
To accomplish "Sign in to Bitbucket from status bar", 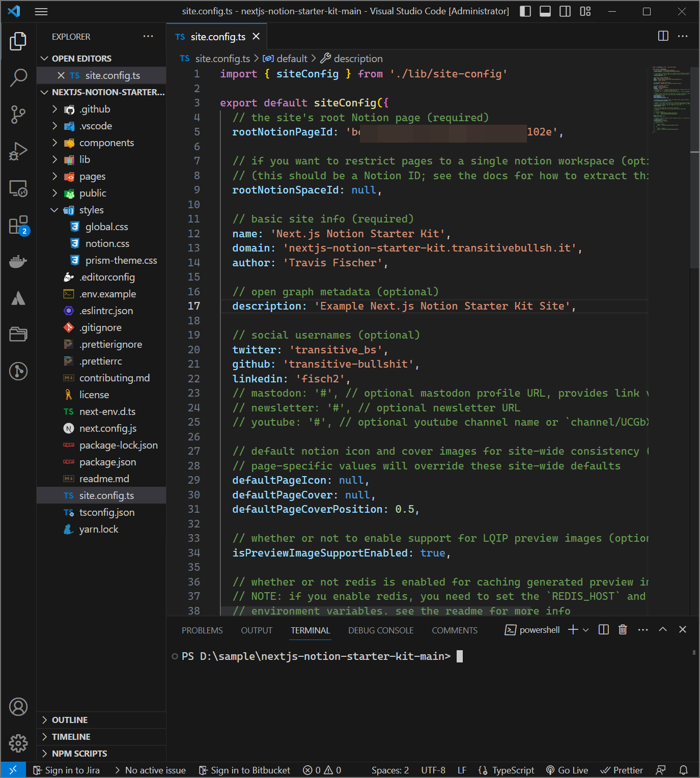I will pyautogui.click(x=244, y=770).
